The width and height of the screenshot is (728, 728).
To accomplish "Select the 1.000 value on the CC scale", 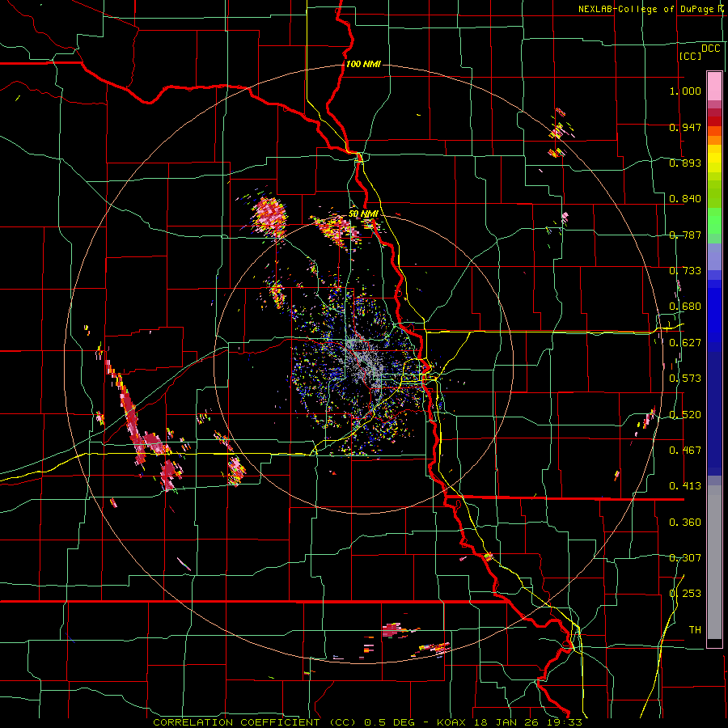I will tap(685, 91).
